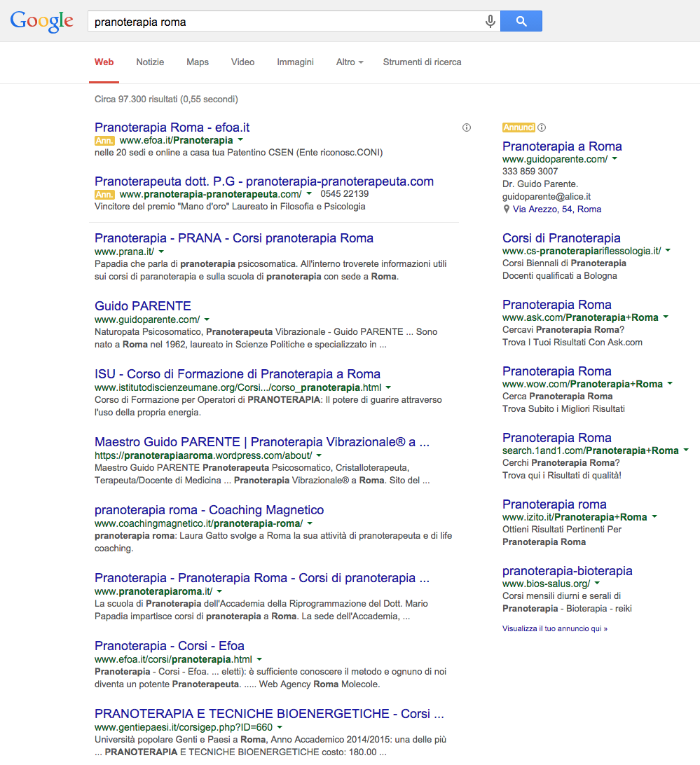Screen dimensions: 700x765
Task: Click the Ann. badge on efoa.it ad
Action: [104, 141]
